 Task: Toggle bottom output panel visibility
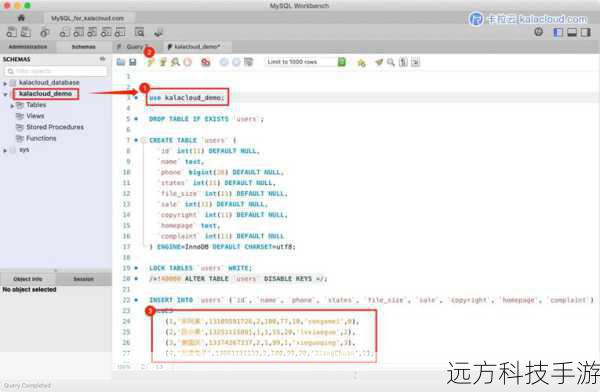click(572, 32)
